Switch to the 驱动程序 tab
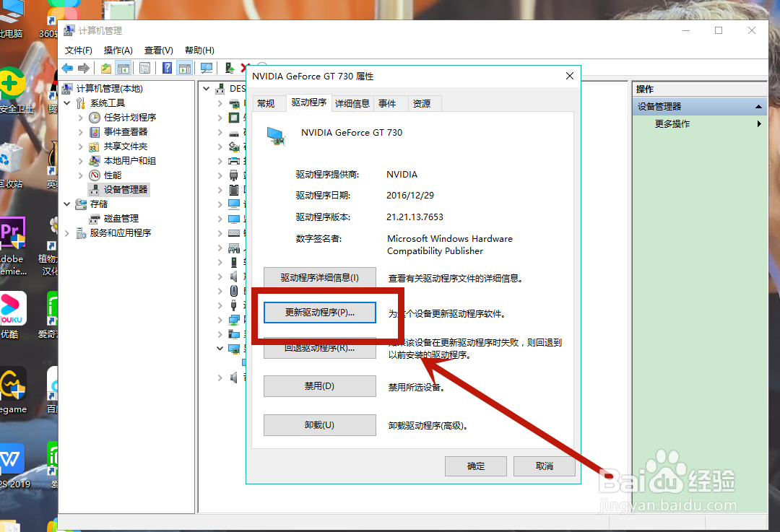 coord(309,102)
